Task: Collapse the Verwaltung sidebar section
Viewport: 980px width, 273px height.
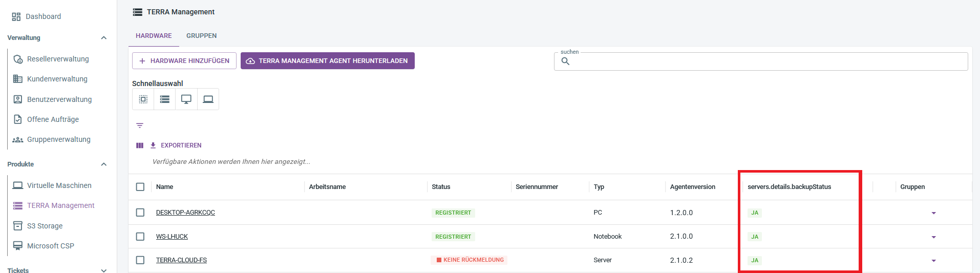Action: click(104, 38)
